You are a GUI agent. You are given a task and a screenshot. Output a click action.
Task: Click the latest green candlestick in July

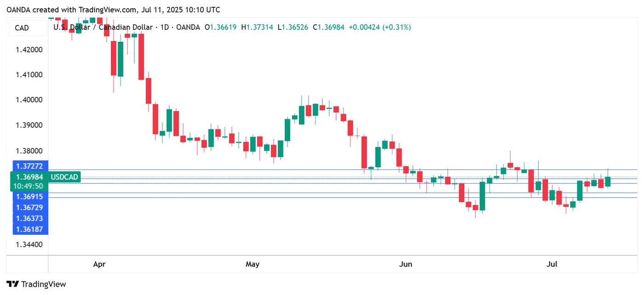[608, 181]
